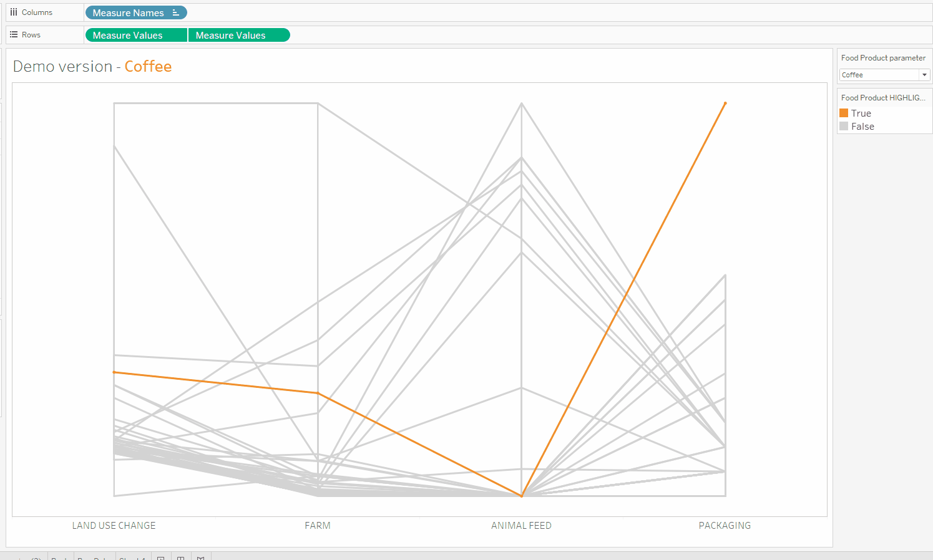Viewport: 933px width, 560px height.
Task: Click the Rows shelf icon
Action: (x=14, y=35)
